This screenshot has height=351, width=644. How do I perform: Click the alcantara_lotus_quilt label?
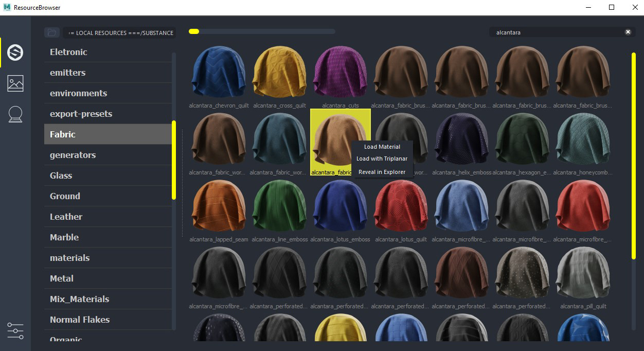click(x=401, y=239)
